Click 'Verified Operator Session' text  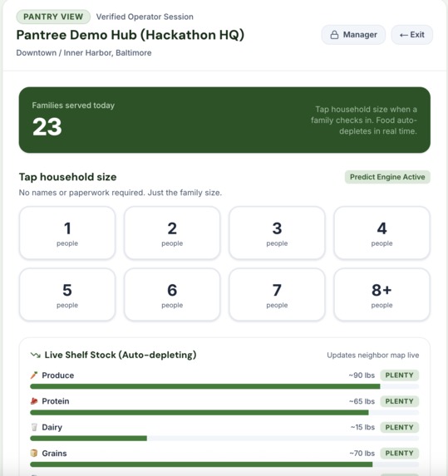point(145,17)
